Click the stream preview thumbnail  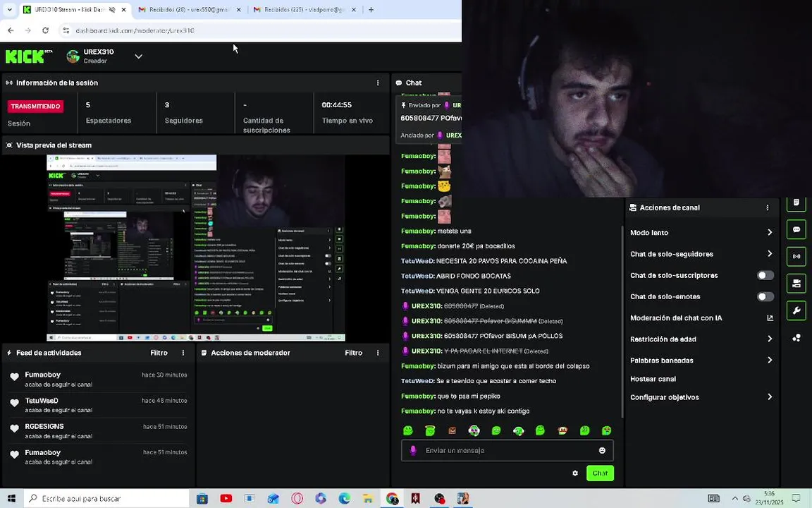pyautogui.click(x=196, y=248)
